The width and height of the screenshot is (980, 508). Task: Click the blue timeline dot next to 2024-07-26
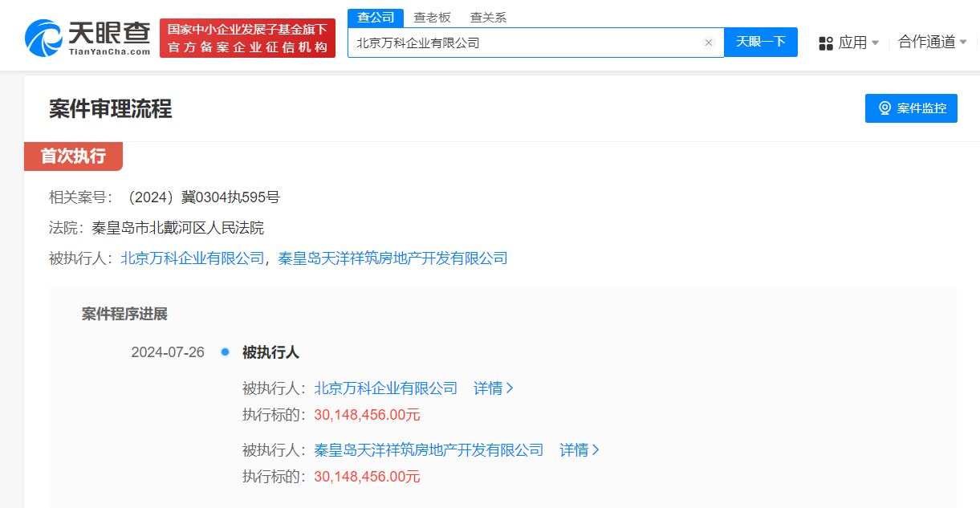(225, 351)
